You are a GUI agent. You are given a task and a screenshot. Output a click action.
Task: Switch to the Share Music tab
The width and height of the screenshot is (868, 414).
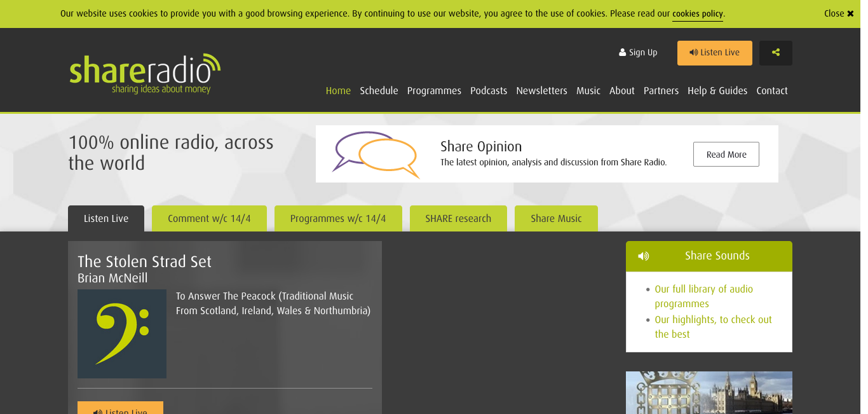tap(556, 219)
